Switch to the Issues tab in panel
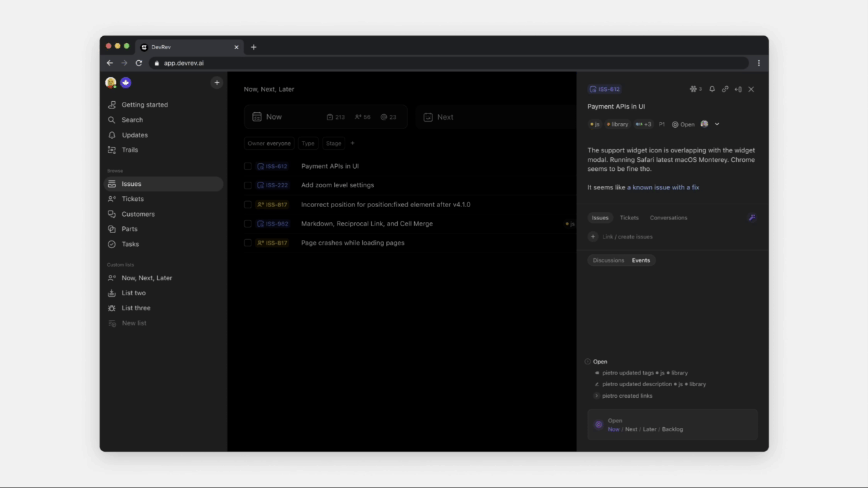The width and height of the screenshot is (868, 488). coord(600,218)
